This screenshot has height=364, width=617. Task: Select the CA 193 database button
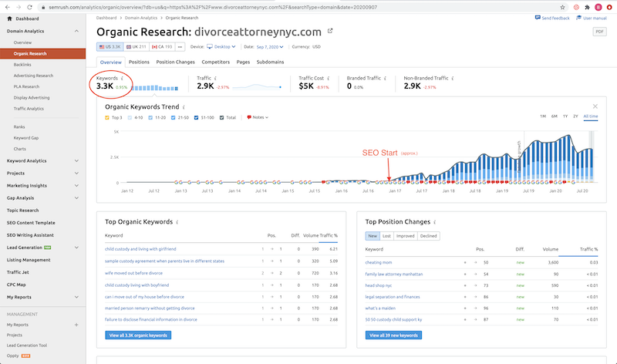pyautogui.click(x=162, y=47)
